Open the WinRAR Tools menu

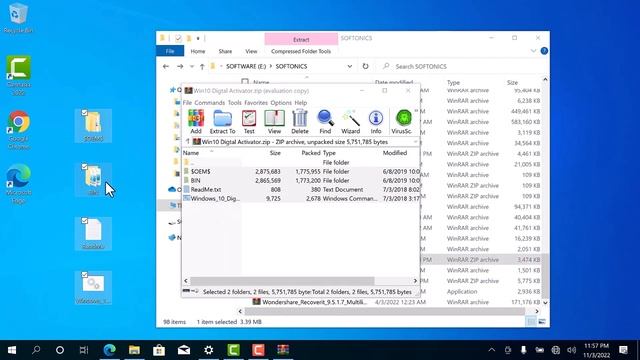click(x=235, y=102)
